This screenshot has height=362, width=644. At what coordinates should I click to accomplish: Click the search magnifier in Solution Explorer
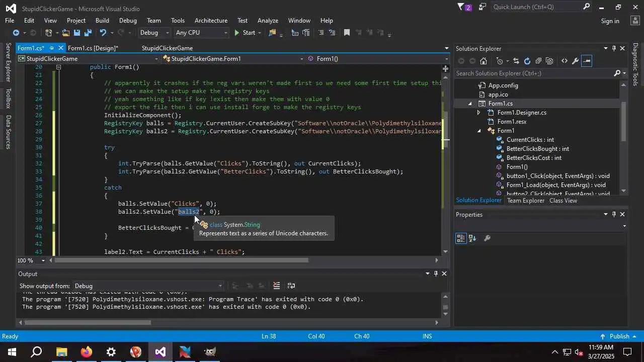pyautogui.click(x=617, y=73)
